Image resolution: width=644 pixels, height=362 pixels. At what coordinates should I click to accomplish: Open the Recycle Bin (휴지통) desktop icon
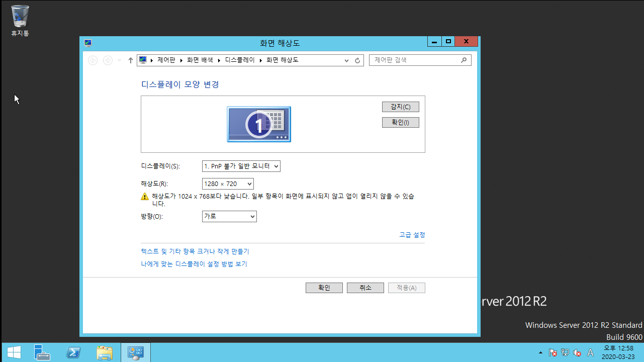click(20, 21)
